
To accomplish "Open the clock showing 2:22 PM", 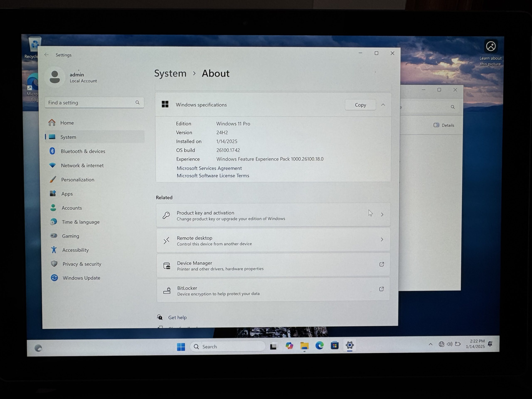I will point(475,344).
